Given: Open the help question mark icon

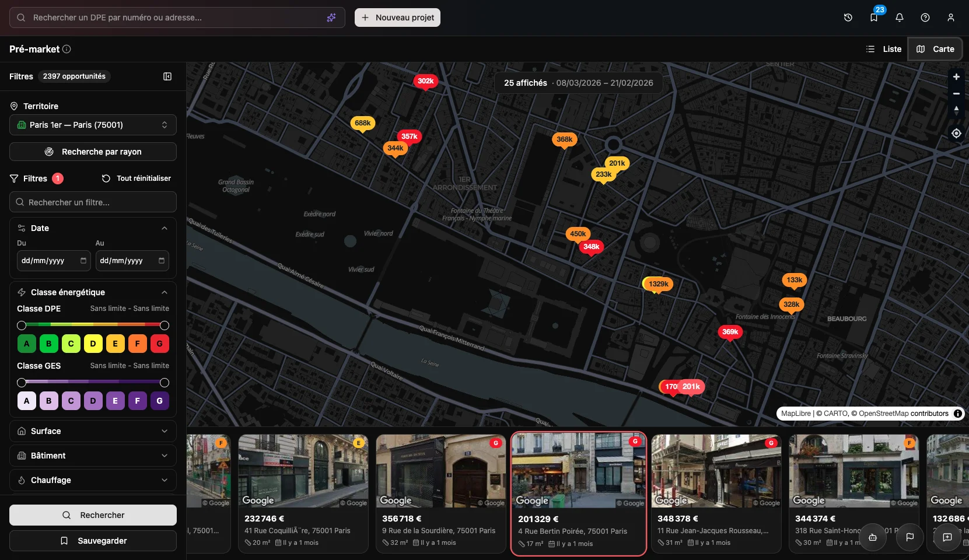Looking at the screenshot, I should pyautogui.click(x=925, y=17).
